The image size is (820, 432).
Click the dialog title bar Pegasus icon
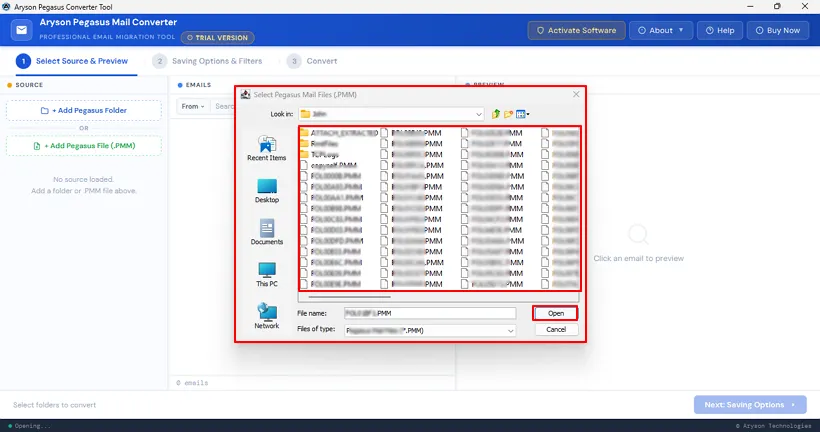pyautogui.click(x=245, y=94)
